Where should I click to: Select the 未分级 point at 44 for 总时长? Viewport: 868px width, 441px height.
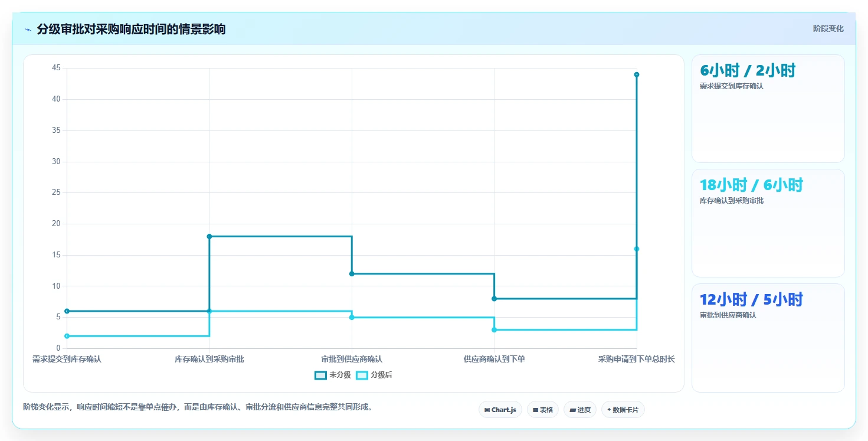tap(637, 74)
